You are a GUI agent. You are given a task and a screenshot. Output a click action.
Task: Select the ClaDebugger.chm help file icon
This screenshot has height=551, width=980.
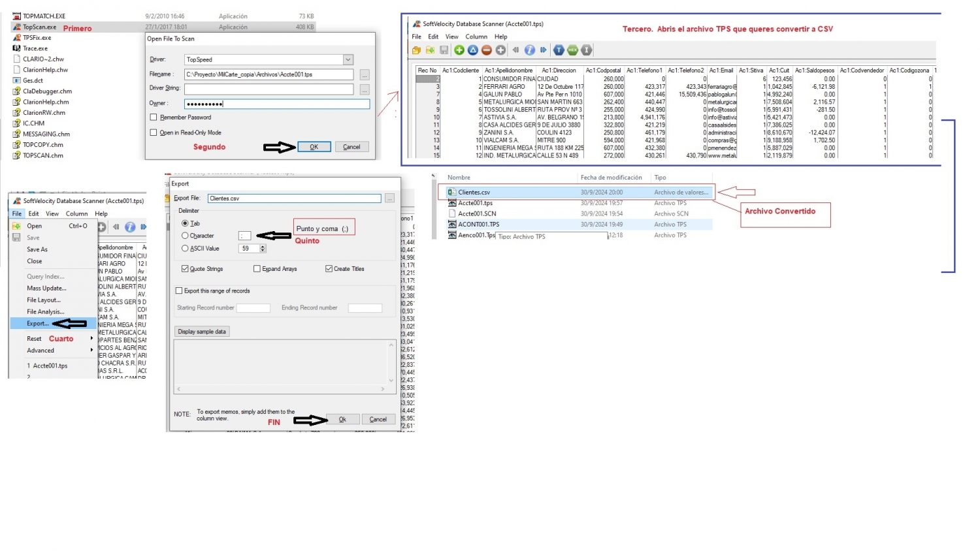click(x=17, y=91)
